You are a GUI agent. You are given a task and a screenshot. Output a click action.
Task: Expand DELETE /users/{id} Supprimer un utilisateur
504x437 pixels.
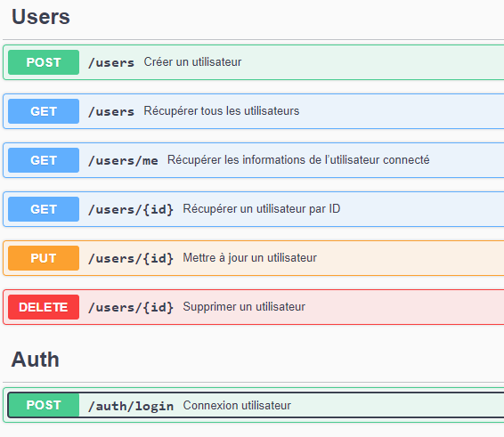[x=254, y=307]
